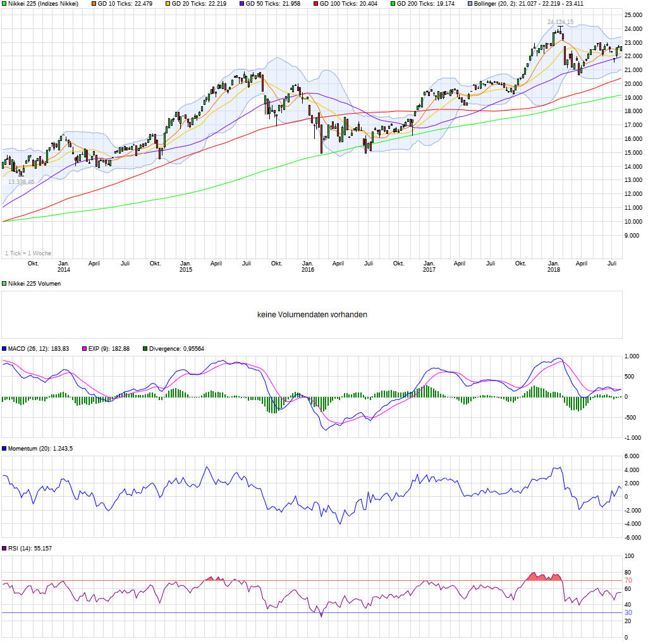Click the orange GD 10 Ticks swatch
Viewport: 648px width, 644px height.
(x=94, y=4)
